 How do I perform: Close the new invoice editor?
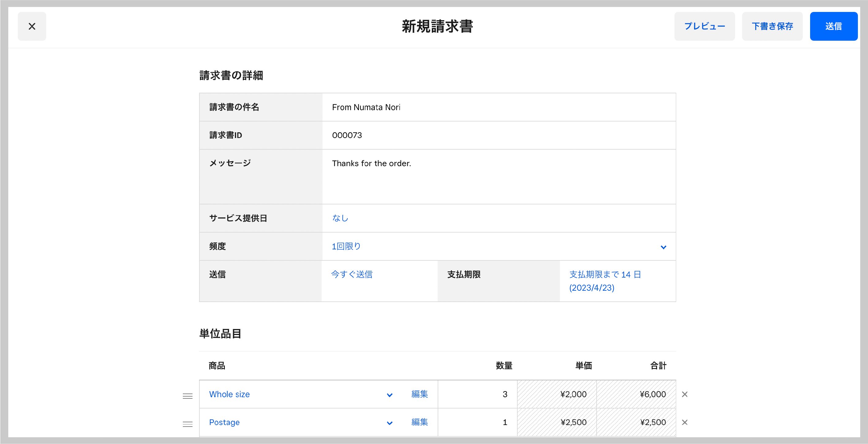pyautogui.click(x=32, y=26)
